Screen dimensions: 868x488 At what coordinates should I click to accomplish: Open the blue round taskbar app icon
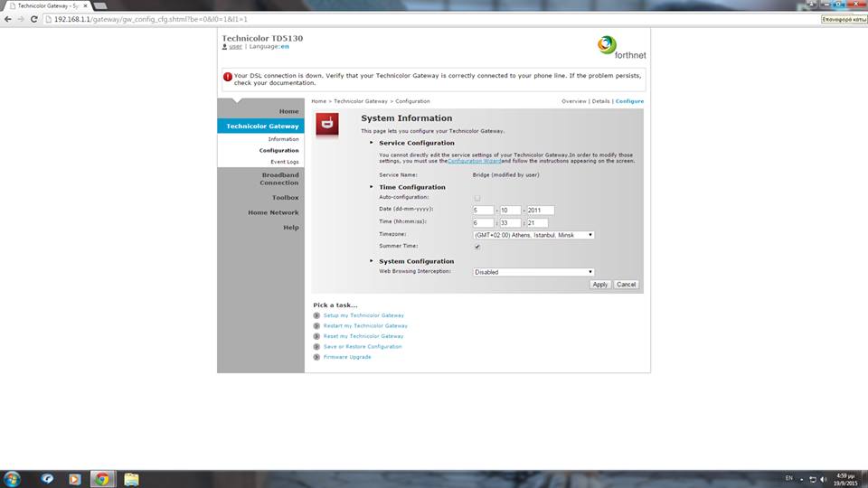point(47,479)
